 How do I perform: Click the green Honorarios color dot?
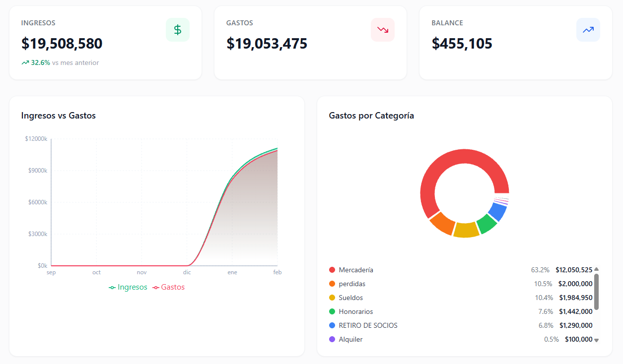(x=332, y=311)
